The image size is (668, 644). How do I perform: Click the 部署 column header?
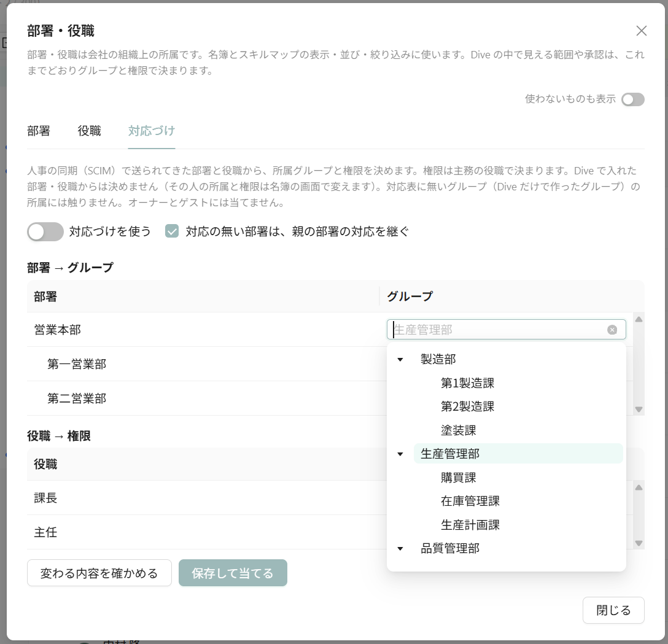[203, 297]
